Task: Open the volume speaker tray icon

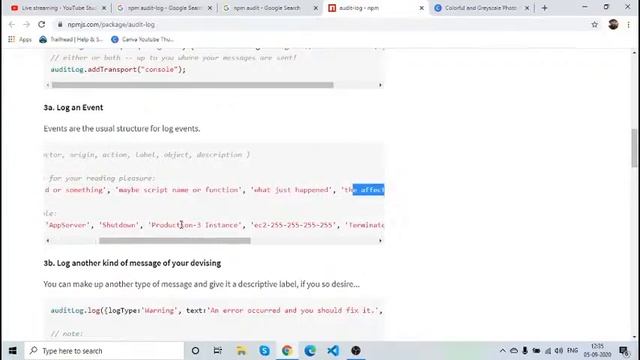Action: pyautogui.click(x=559, y=351)
